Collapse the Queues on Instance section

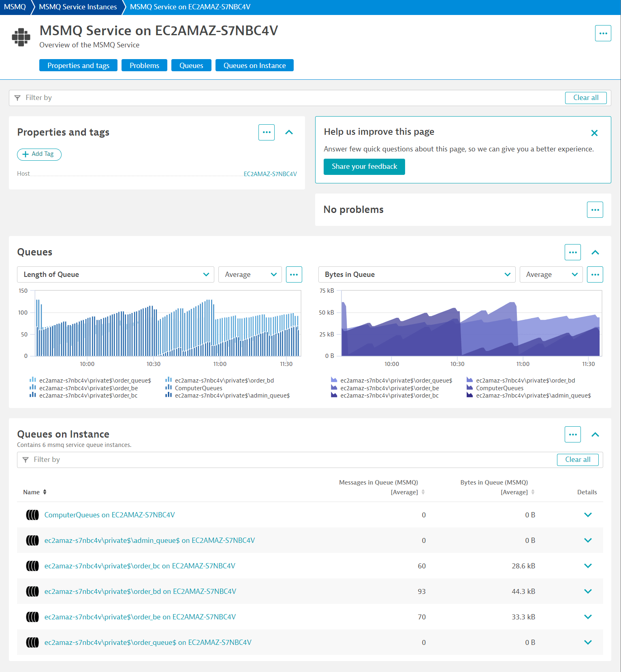click(595, 434)
